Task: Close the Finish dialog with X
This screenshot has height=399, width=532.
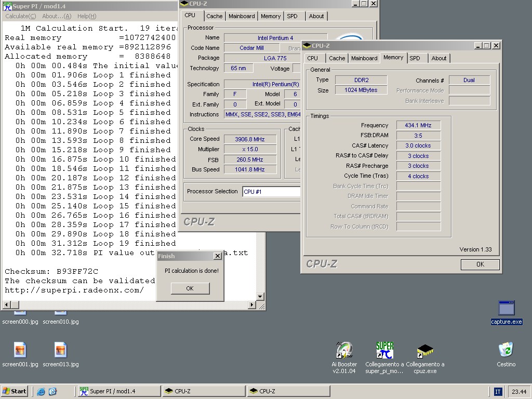Action: click(218, 256)
